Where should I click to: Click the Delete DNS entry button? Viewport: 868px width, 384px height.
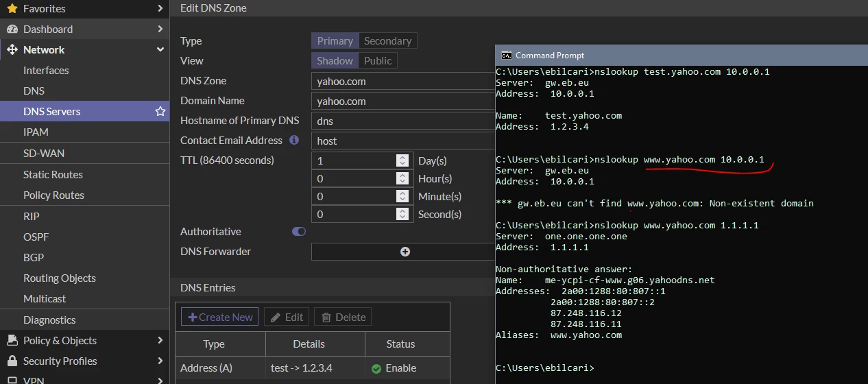click(343, 317)
